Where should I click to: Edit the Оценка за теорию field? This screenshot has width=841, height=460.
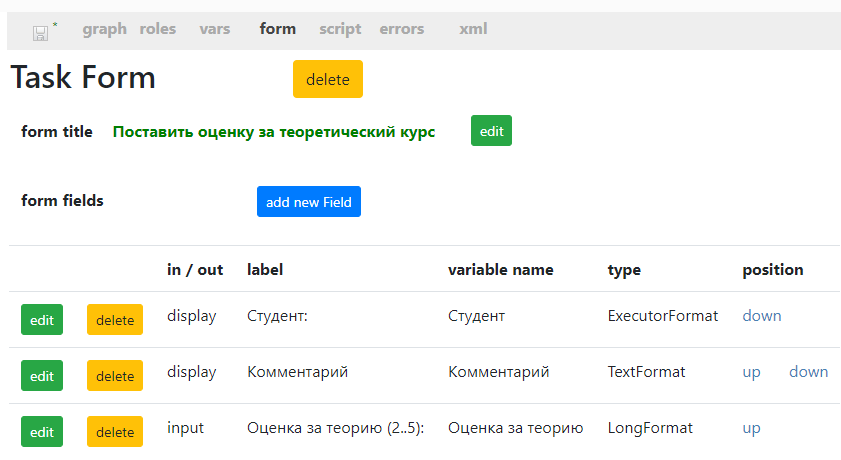pyautogui.click(x=42, y=432)
